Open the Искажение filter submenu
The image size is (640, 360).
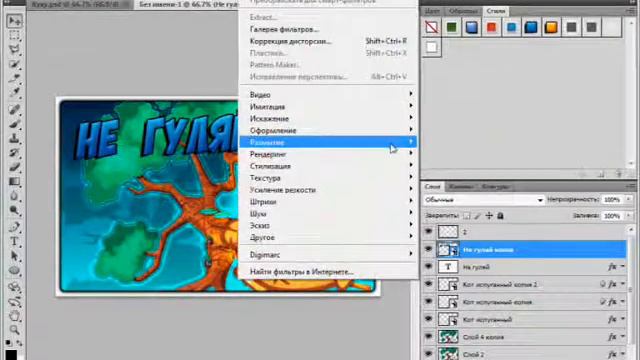tap(328, 118)
